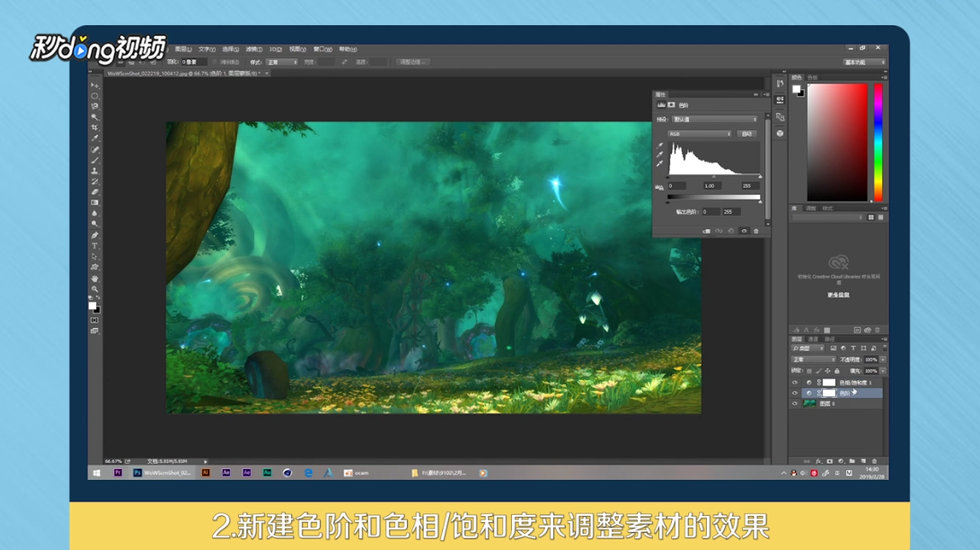Click the gray point eyedropper in Levels
Viewport: 980px width, 550px height.
(x=660, y=155)
